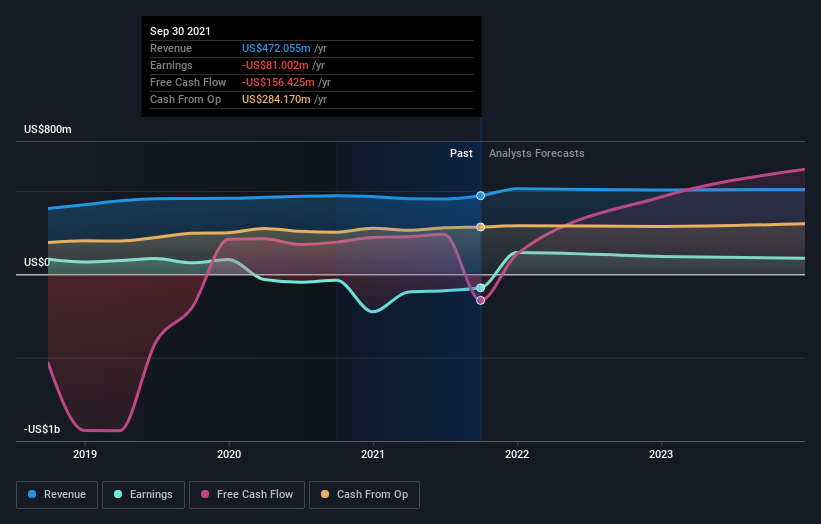Toggle the Earnings legend button

pos(143,495)
